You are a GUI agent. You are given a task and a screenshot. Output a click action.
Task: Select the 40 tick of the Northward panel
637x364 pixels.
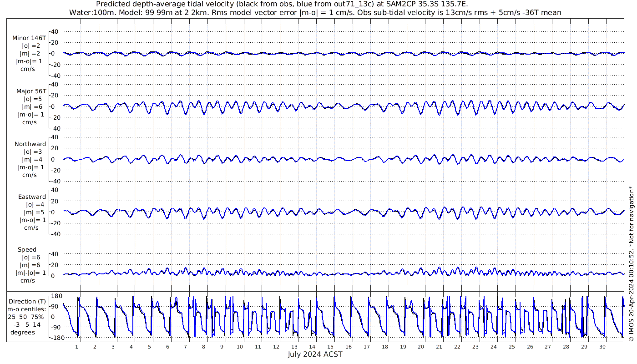(x=55, y=137)
